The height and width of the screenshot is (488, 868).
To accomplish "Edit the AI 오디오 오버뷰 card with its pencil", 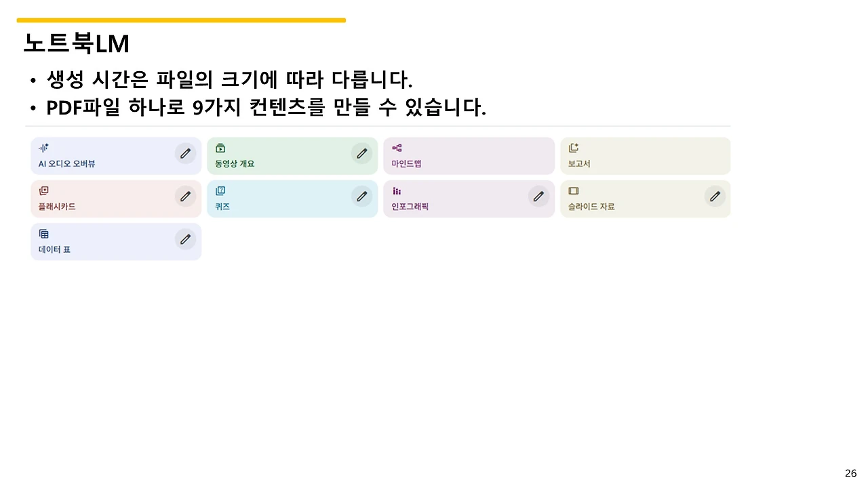I will (185, 153).
